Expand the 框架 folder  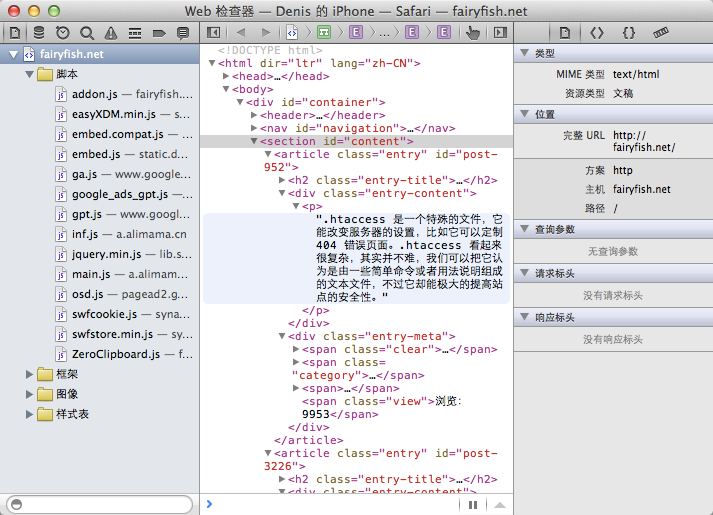point(29,374)
